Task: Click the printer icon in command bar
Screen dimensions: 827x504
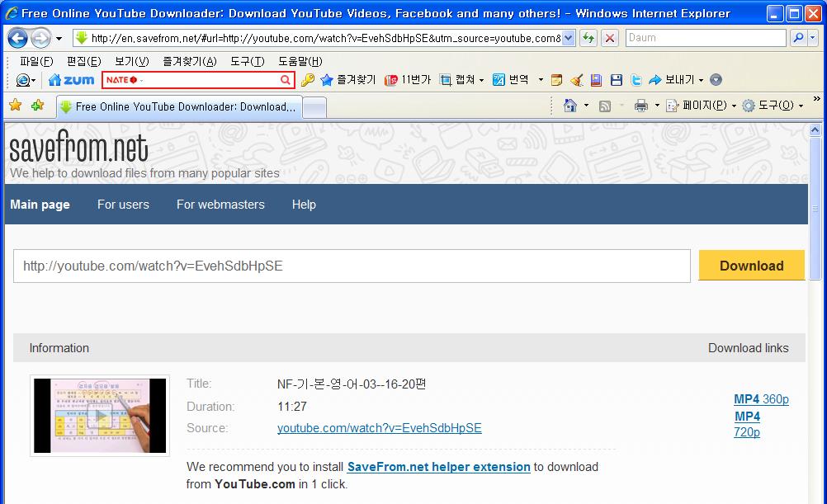Action: point(641,106)
